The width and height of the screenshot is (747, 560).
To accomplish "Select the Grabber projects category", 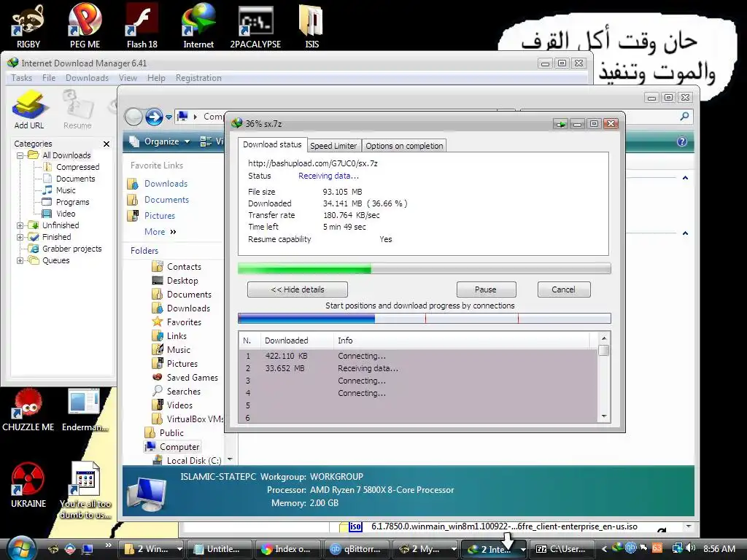I will click(72, 249).
